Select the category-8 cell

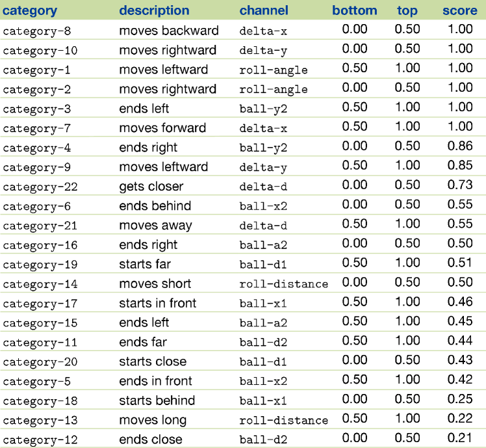tap(37, 31)
